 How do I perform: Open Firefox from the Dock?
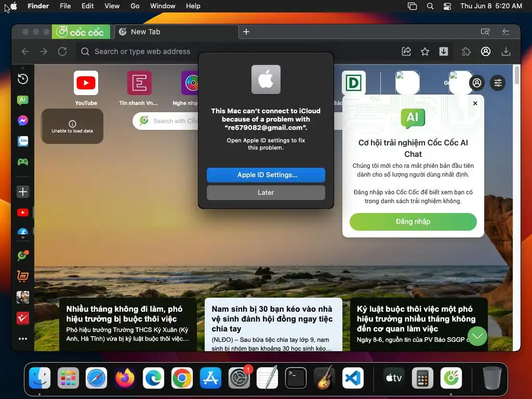125,378
